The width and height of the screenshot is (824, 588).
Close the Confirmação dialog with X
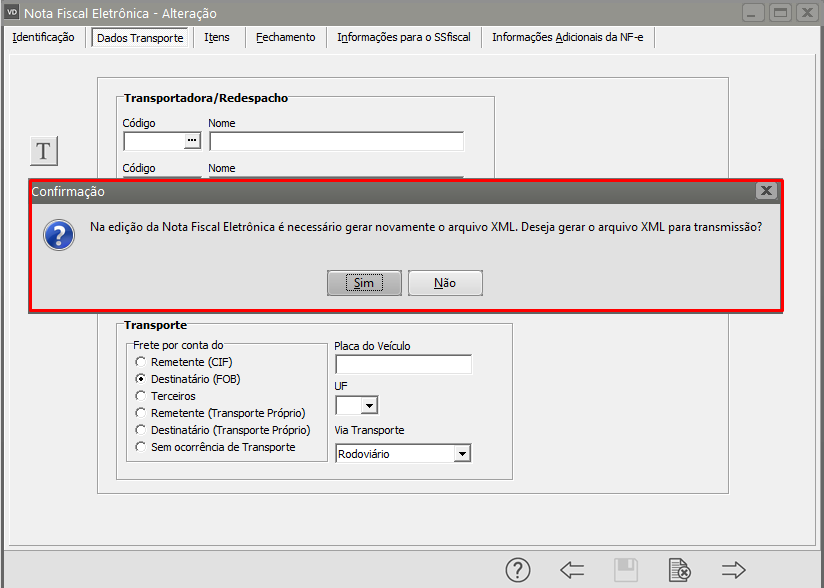[x=766, y=190]
